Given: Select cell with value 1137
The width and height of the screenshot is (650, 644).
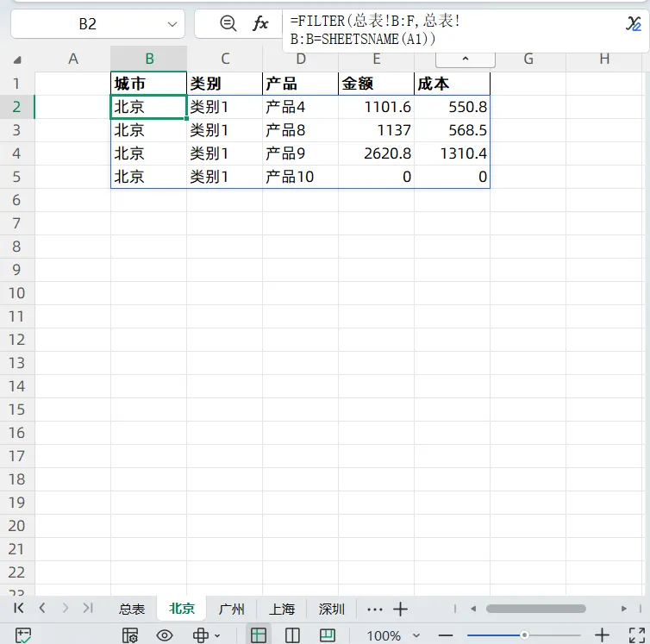Looking at the screenshot, I should tap(377, 130).
